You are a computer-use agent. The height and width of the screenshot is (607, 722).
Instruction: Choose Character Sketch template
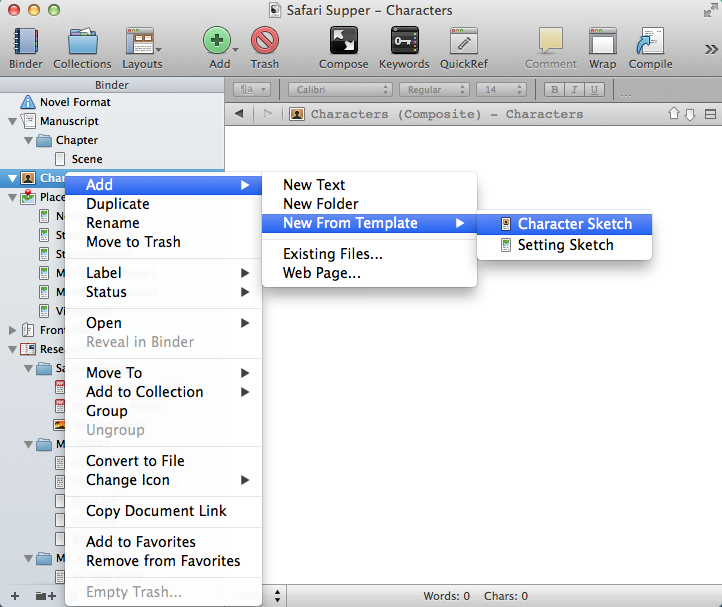pos(565,224)
